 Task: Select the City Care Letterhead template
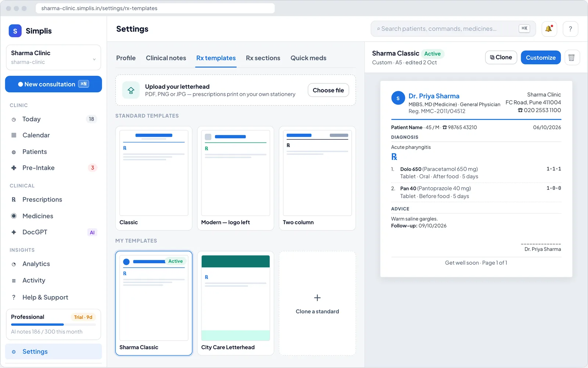click(235, 303)
